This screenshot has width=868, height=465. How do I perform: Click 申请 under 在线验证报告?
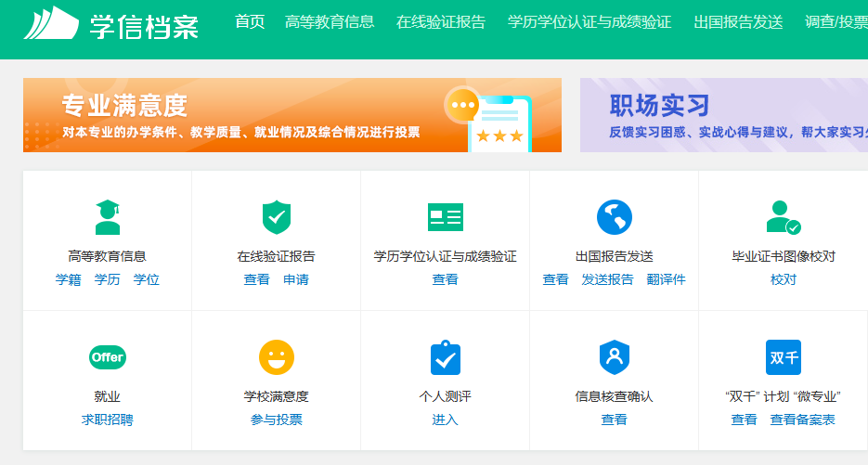[296, 279]
